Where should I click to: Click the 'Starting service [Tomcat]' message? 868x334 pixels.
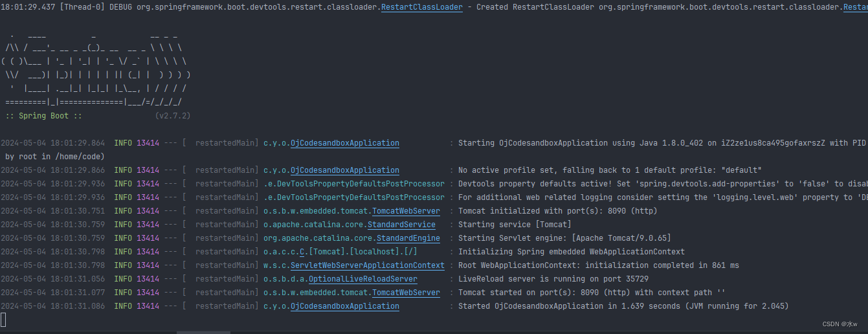[515, 225]
